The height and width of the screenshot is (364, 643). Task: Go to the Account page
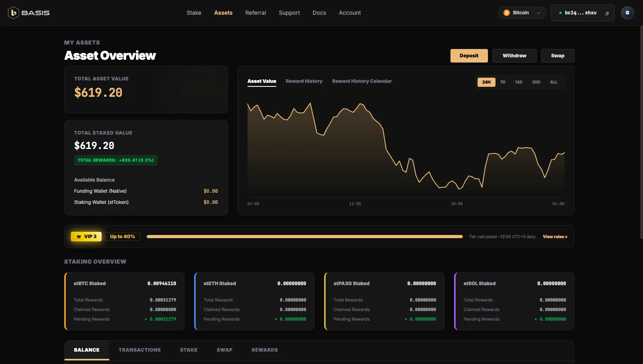pos(350,13)
